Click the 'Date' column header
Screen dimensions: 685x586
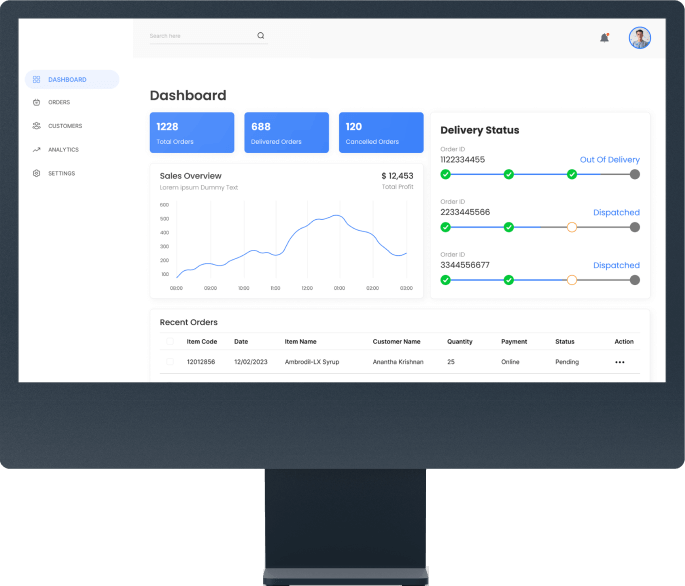[241, 342]
